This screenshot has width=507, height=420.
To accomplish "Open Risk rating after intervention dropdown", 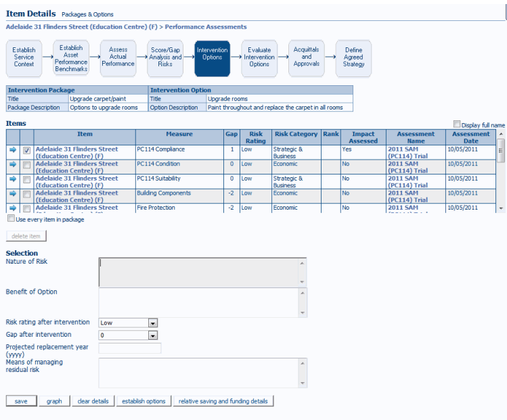I will (x=152, y=323).
